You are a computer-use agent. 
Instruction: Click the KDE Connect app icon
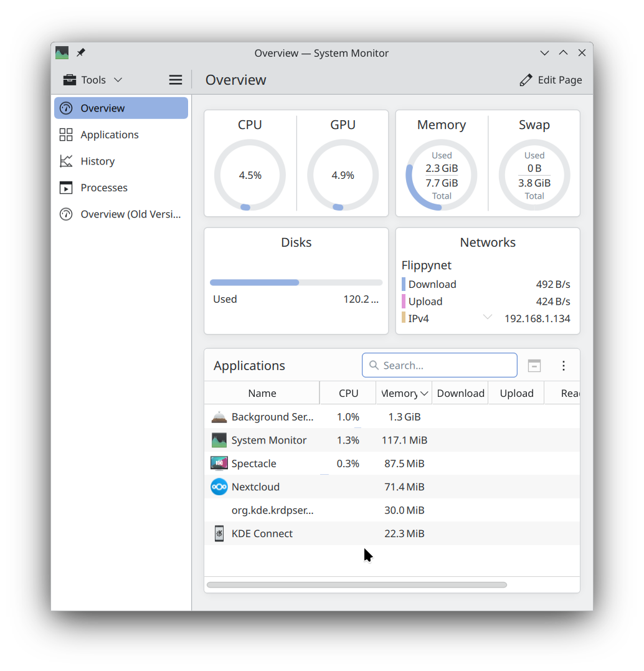point(219,533)
